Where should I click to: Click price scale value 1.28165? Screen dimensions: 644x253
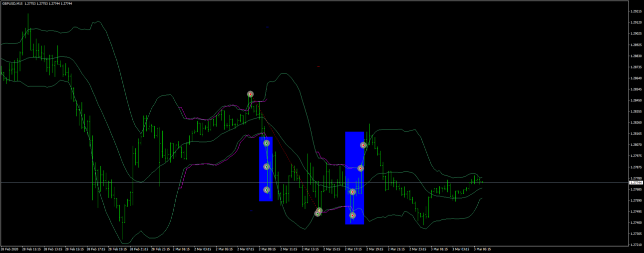pyautogui.click(x=636, y=133)
